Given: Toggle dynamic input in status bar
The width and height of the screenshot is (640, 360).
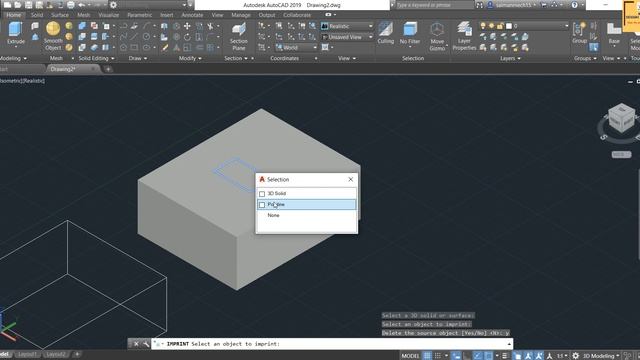Looking at the screenshot, I should pyautogui.click(x=456, y=356).
